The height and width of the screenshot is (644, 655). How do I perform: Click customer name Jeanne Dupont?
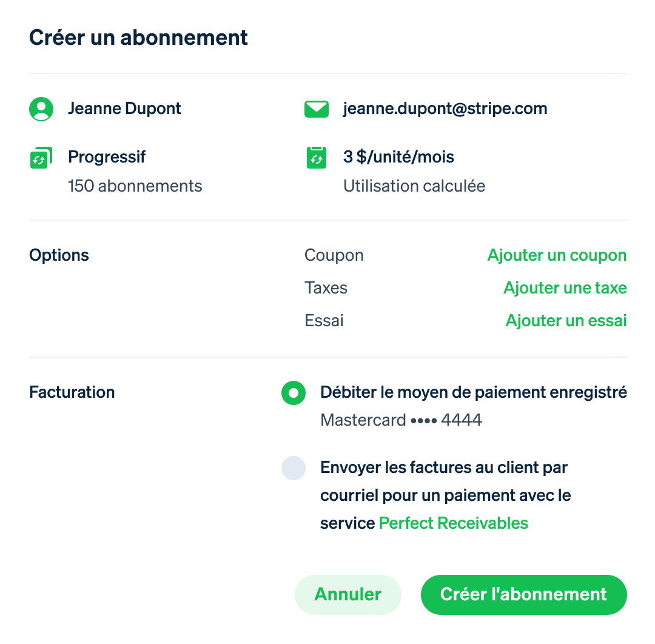point(124,109)
